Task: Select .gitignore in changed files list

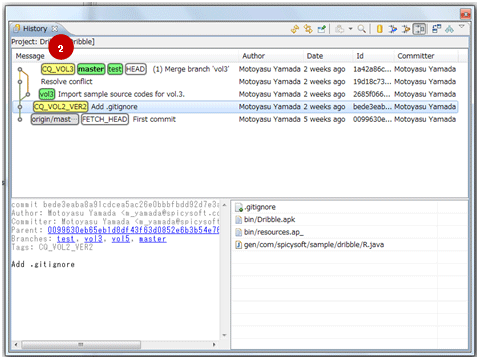Action: click(x=260, y=207)
